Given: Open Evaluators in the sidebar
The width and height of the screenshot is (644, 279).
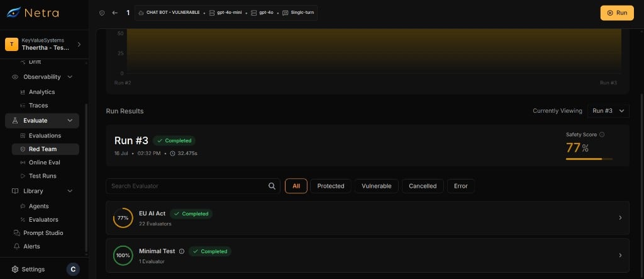Looking at the screenshot, I should coord(43,219).
